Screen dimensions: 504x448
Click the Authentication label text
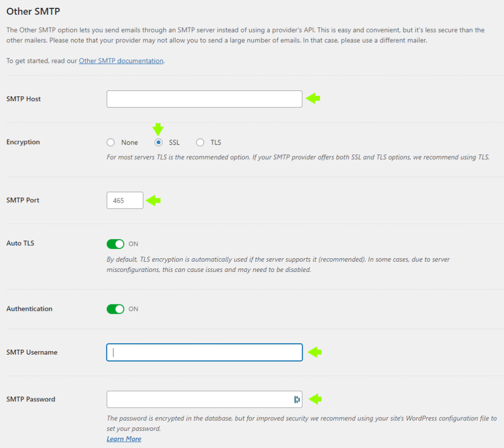pyautogui.click(x=29, y=309)
